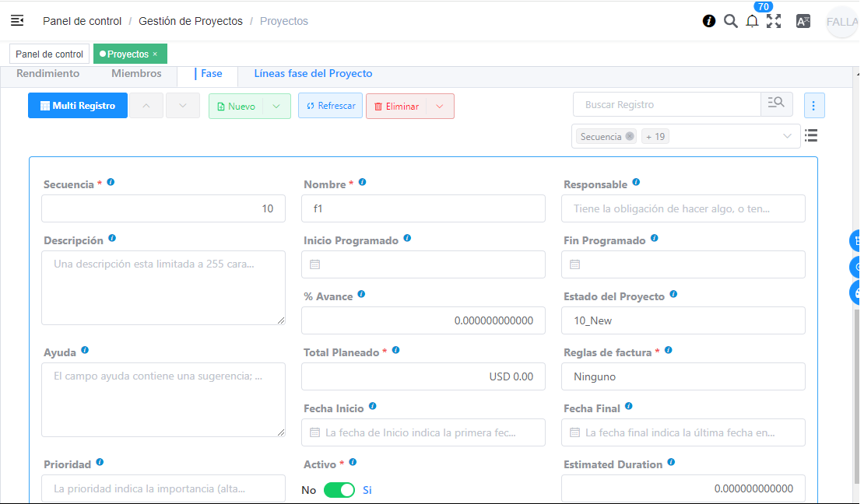Viewport: 864px width, 504px height.
Task: Open notifications bell with 70 badge
Action: click(752, 21)
